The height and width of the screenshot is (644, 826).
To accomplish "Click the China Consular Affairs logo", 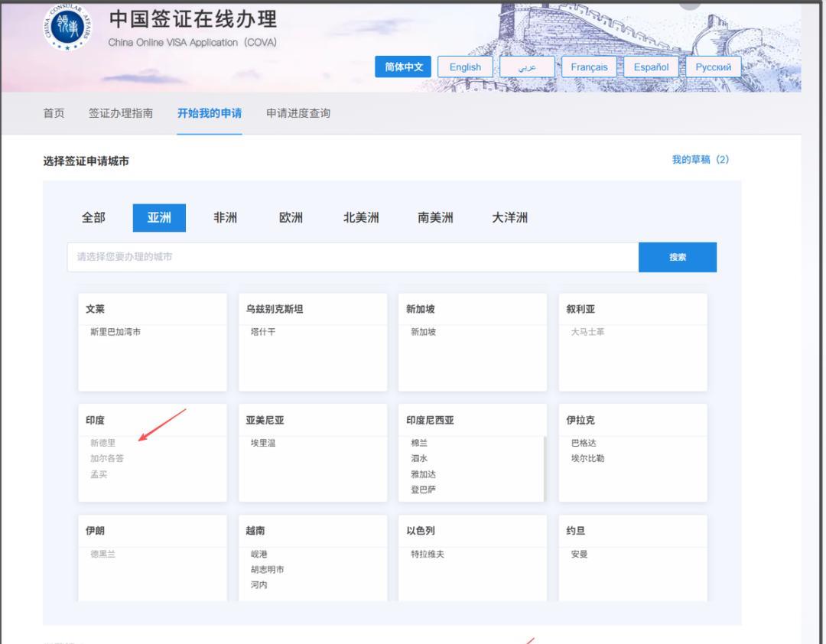I will [67, 26].
